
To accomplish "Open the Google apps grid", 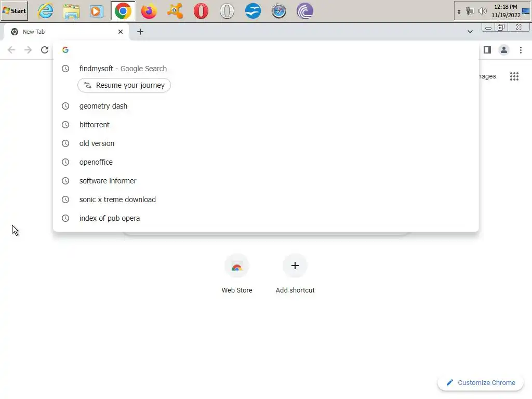I will click(514, 76).
